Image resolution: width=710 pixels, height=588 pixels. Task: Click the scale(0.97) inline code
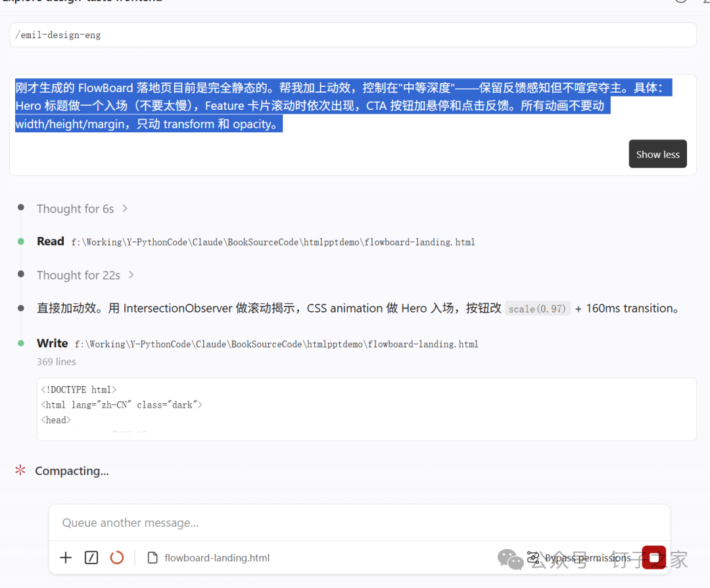click(x=538, y=308)
